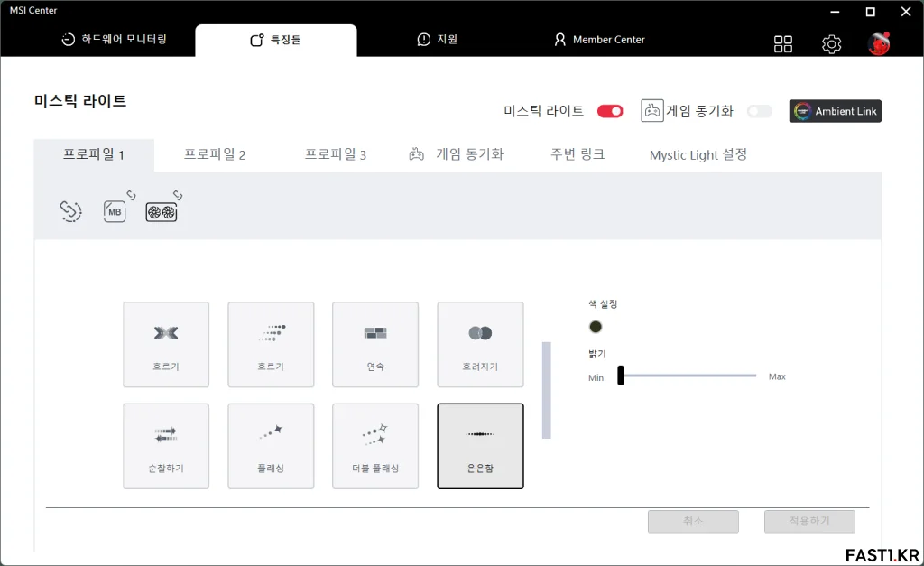Apply the 더블 플래싱 effect tile
Viewport: 924px width, 566px height.
pyautogui.click(x=375, y=446)
